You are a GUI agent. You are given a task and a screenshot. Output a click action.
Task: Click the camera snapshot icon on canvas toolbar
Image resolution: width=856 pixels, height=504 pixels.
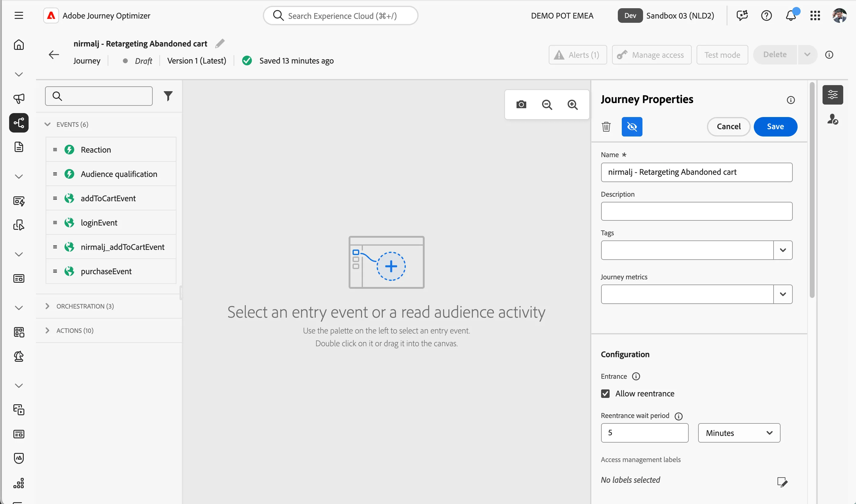coord(521,105)
